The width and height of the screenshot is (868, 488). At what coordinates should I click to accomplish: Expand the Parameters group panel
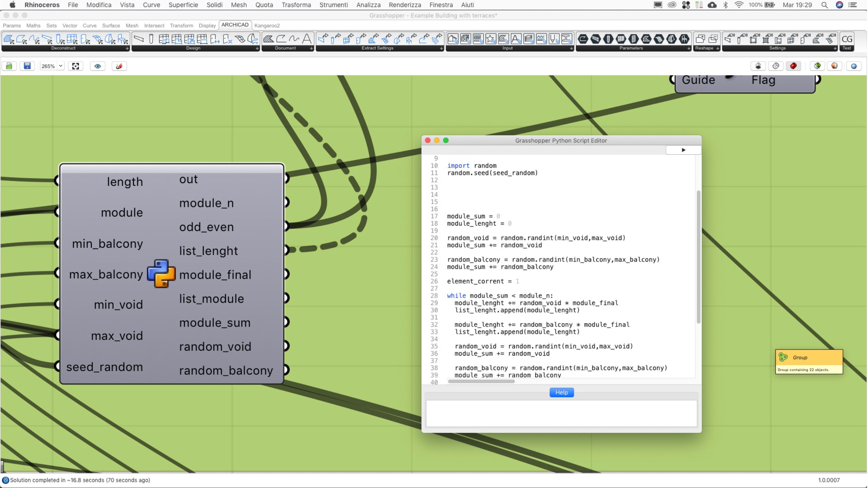688,49
